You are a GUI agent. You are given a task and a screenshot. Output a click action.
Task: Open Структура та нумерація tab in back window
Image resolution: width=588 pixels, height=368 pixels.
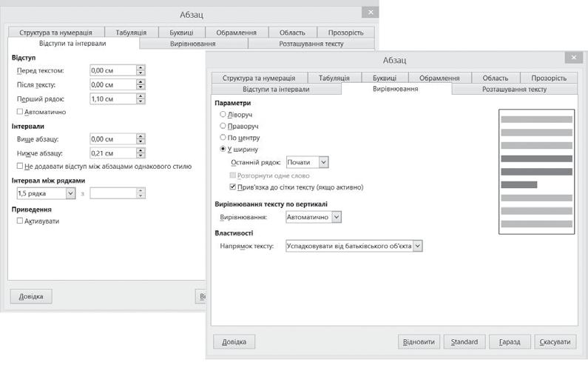point(56,33)
